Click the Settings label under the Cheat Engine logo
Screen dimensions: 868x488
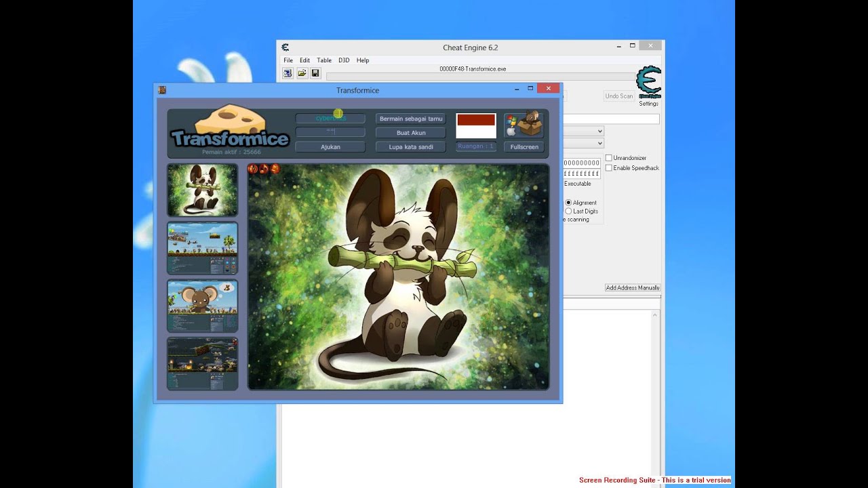point(648,104)
